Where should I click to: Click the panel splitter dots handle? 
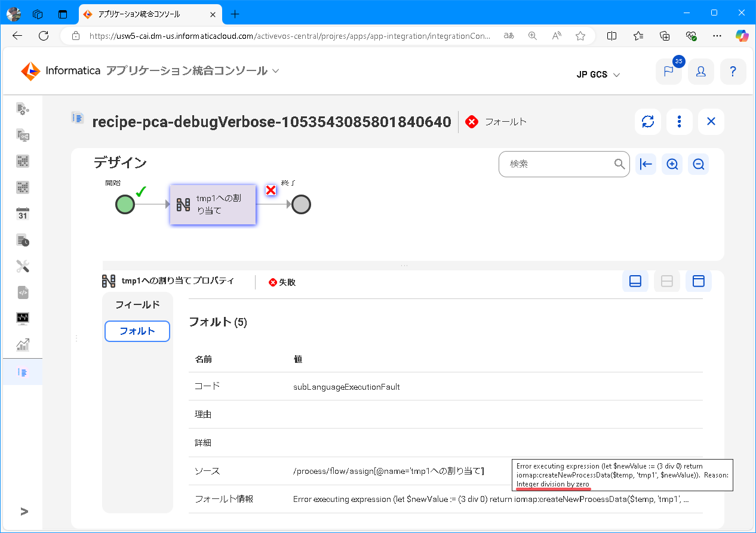tap(404, 265)
